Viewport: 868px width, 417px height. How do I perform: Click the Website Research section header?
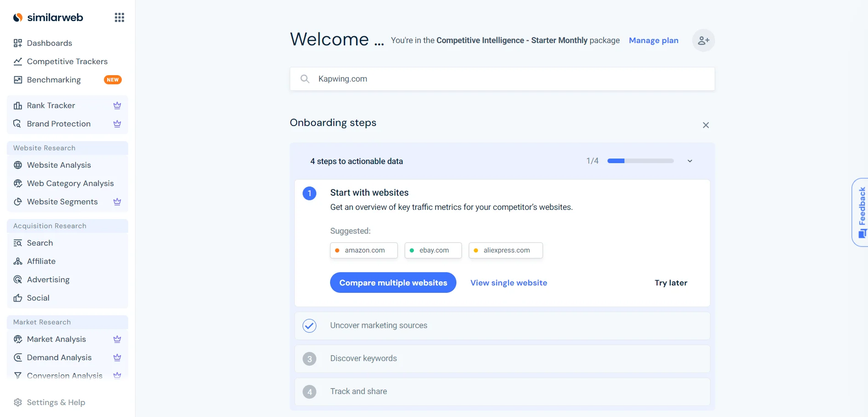68,148
